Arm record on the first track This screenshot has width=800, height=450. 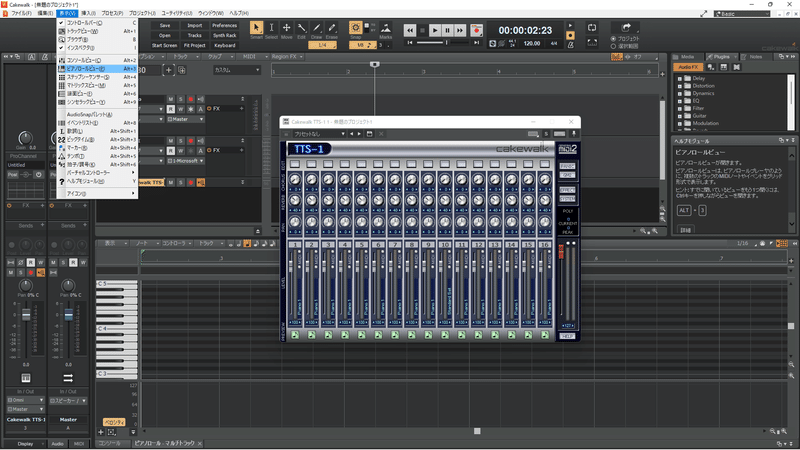pos(191,99)
